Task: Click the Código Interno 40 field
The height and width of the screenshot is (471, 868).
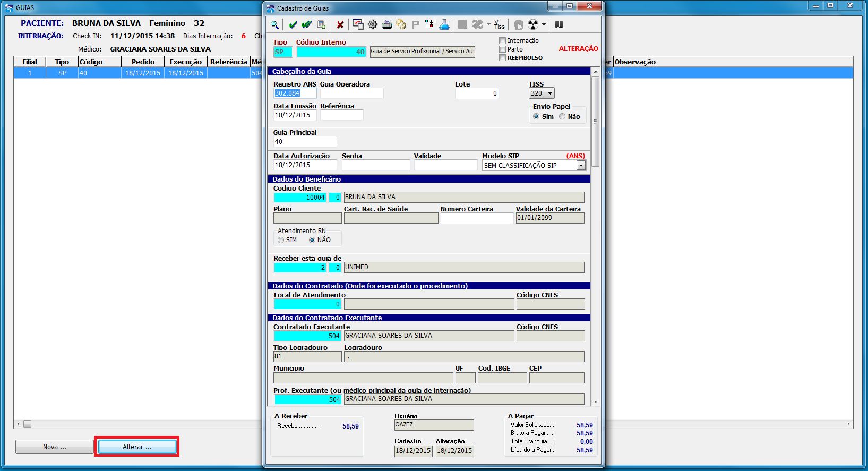Action: click(331, 52)
